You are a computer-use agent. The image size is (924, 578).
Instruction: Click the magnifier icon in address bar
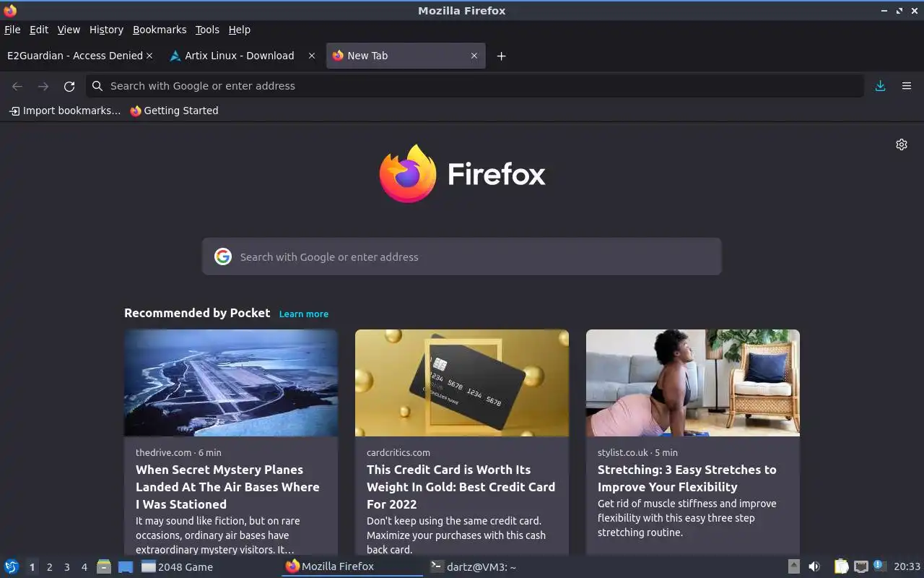click(97, 86)
